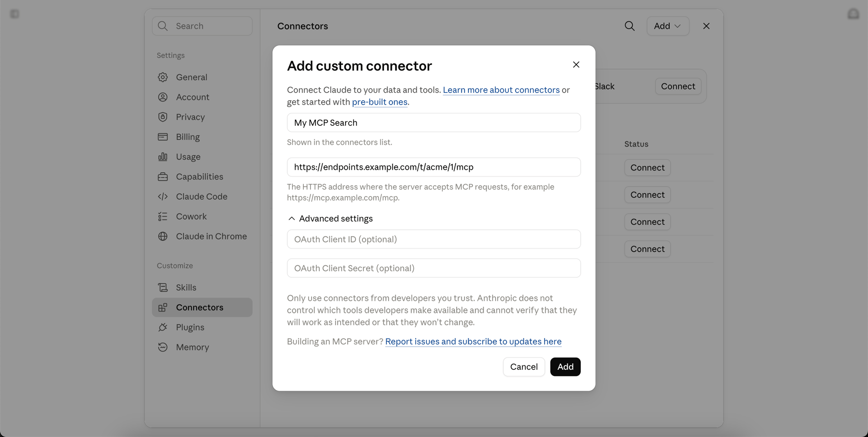Click the General gear icon
The height and width of the screenshot is (437, 868).
click(x=163, y=77)
